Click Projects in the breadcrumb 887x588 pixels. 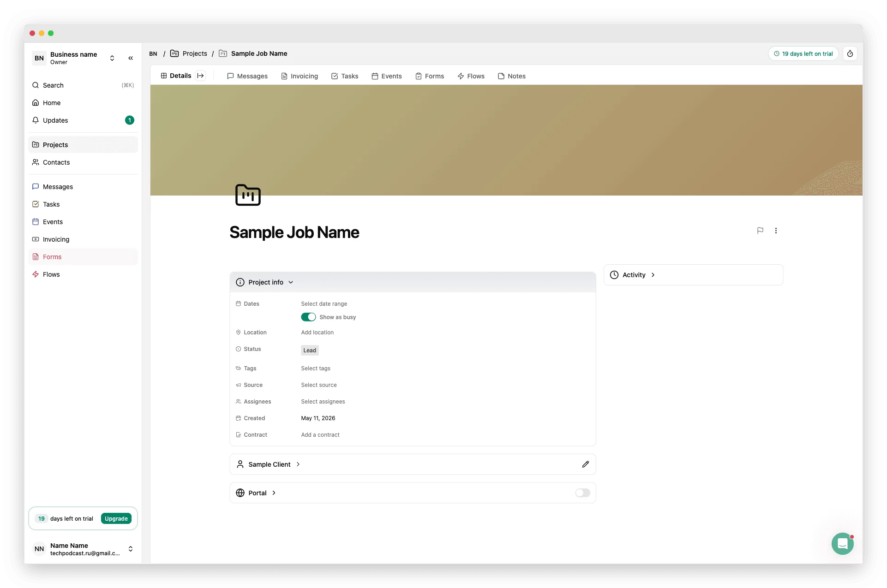pos(195,53)
